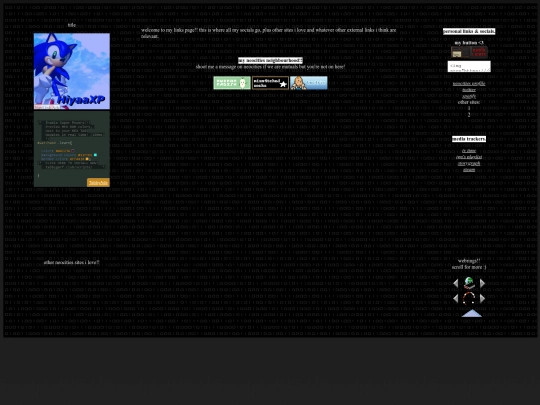The height and width of the screenshot is (405, 540).
Task: Open the green globe webring home icon
Action: click(469, 283)
